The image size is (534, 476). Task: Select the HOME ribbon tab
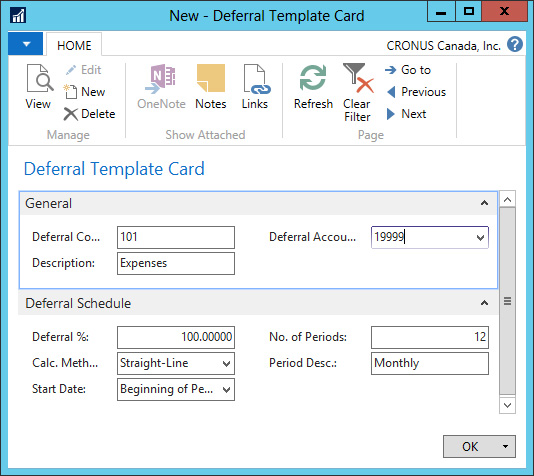click(x=74, y=46)
